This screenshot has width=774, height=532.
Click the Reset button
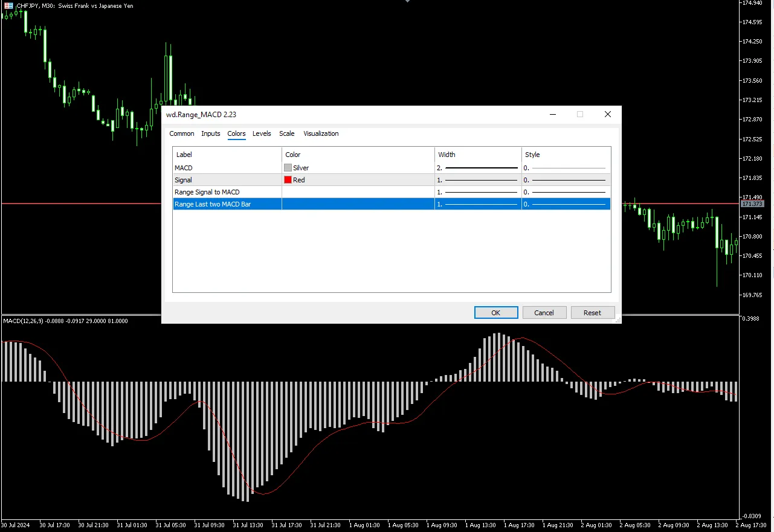[592, 313]
